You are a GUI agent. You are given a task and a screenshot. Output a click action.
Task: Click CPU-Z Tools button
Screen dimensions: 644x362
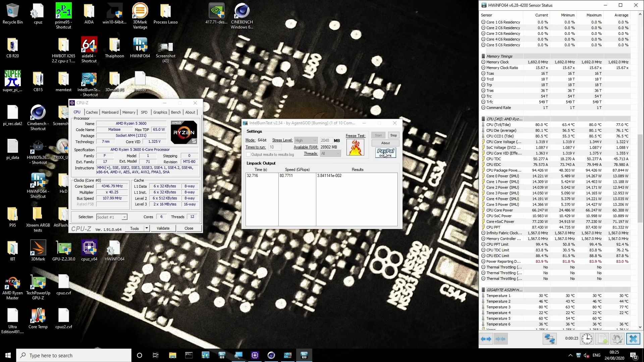[x=135, y=228]
